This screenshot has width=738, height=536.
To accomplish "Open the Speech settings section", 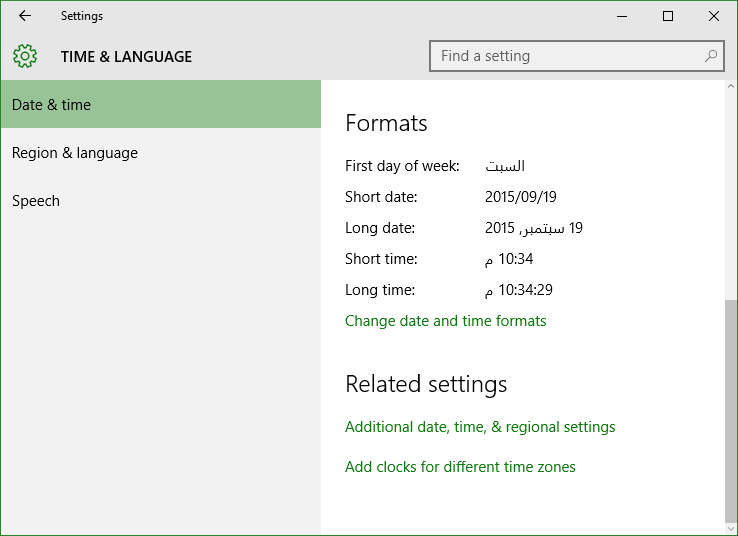I will tap(161, 200).
